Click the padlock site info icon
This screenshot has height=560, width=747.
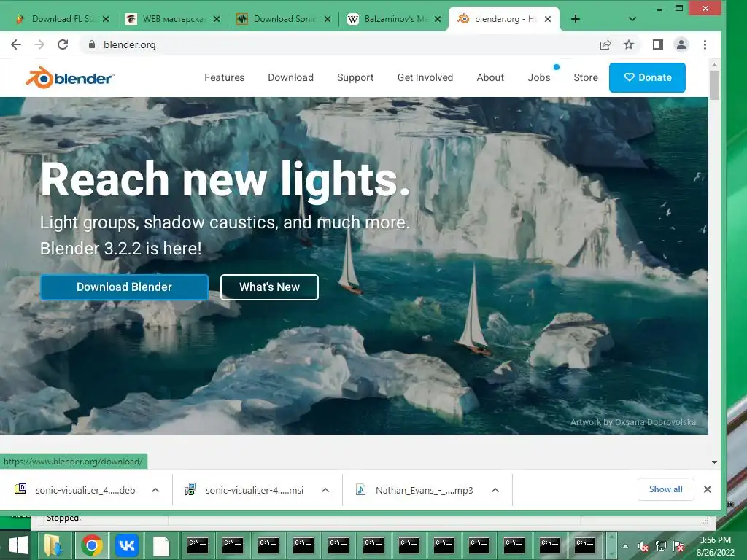92,44
